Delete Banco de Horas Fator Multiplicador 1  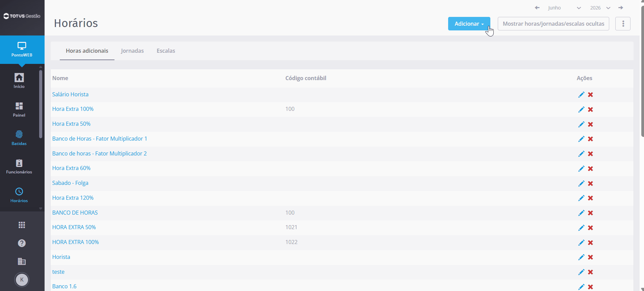point(590,139)
